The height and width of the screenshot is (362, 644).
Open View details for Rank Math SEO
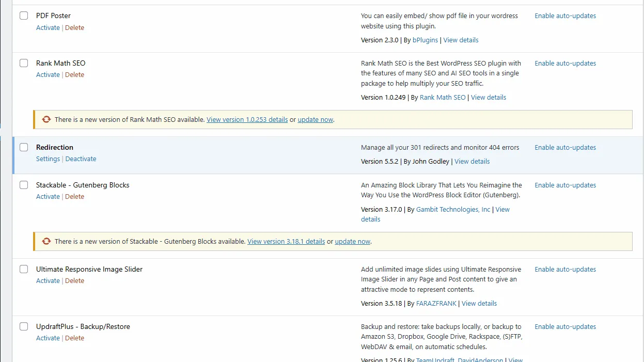coord(488,97)
